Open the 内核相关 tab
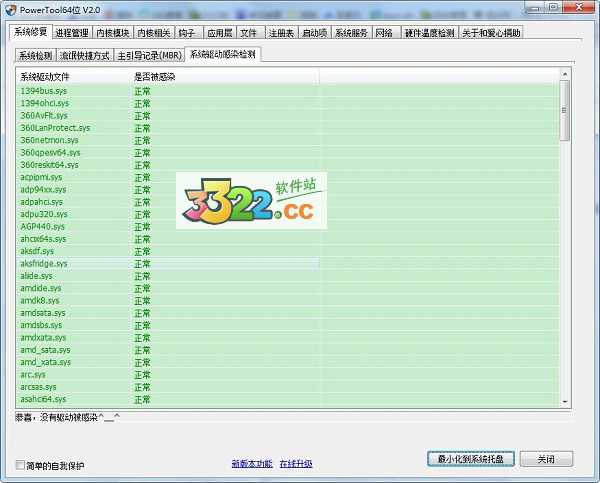Viewport: 600px width, 483px height. click(154, 33)
